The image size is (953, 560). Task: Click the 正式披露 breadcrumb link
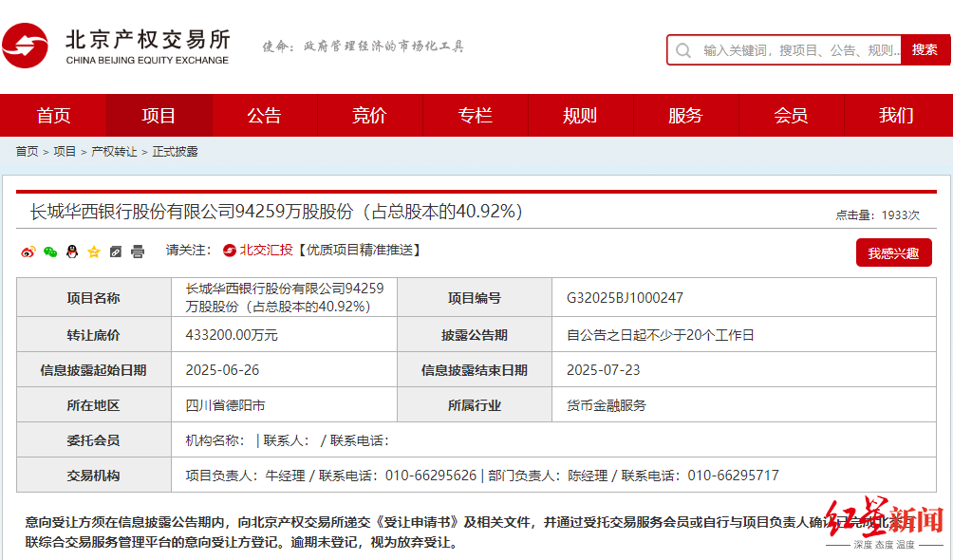(175, 152)
